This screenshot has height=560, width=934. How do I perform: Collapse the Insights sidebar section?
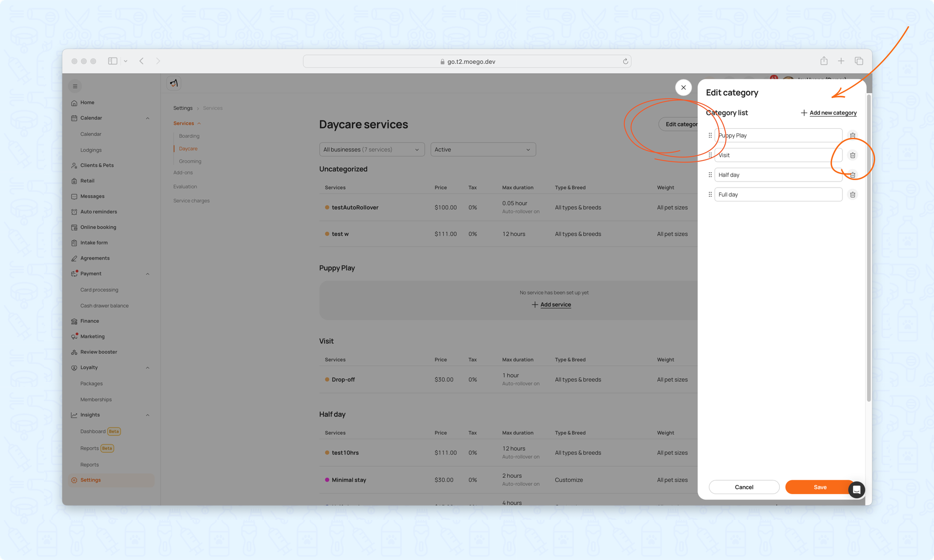148,415
